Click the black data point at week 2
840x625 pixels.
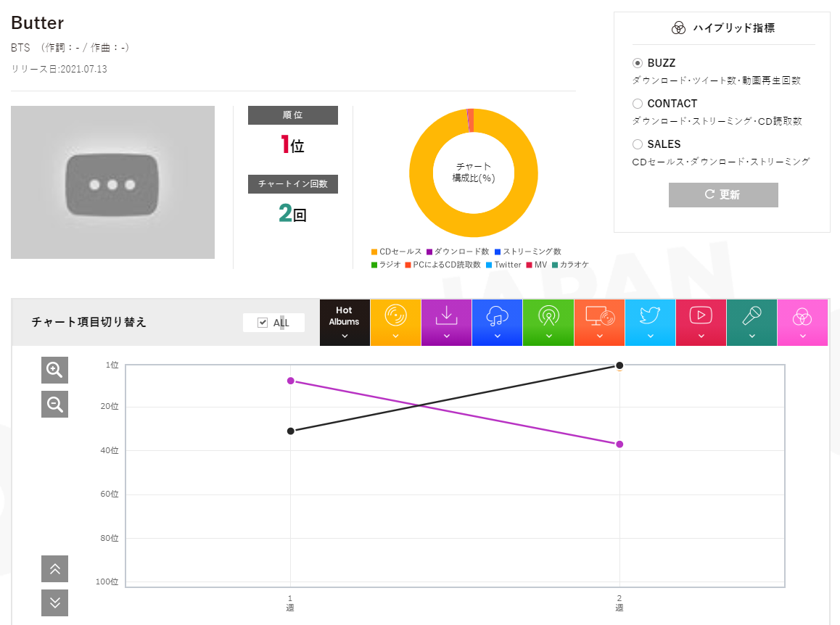coord(619,365)
